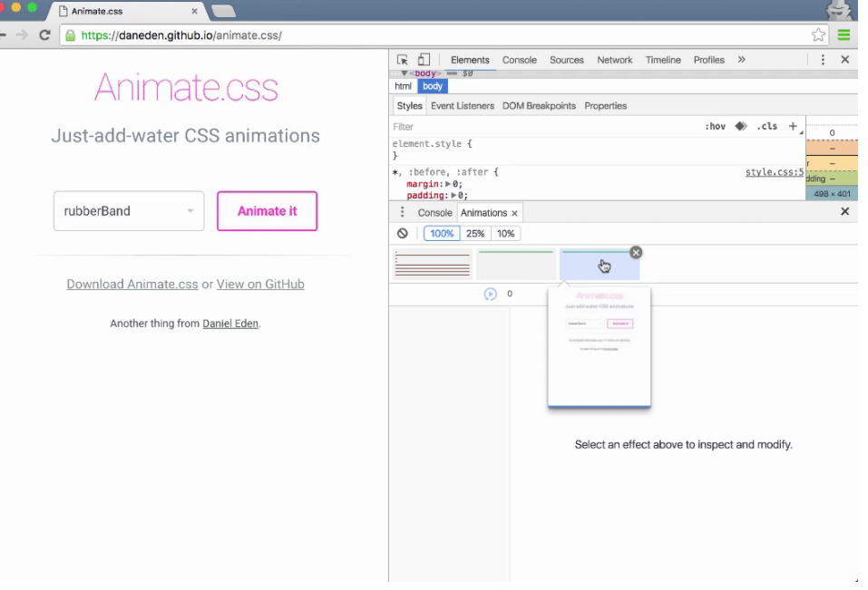Click the Animate it button
Screen dimensions: 868x590
pyautogui.click(x=267, y=211)
